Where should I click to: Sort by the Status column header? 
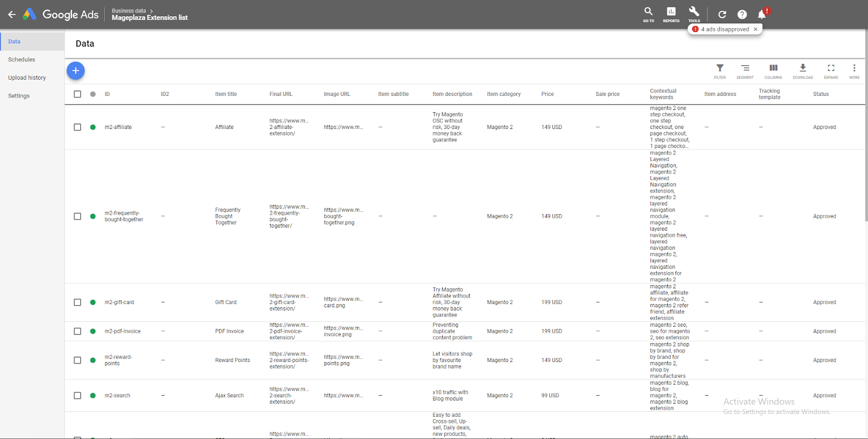(x=821, y=94)
